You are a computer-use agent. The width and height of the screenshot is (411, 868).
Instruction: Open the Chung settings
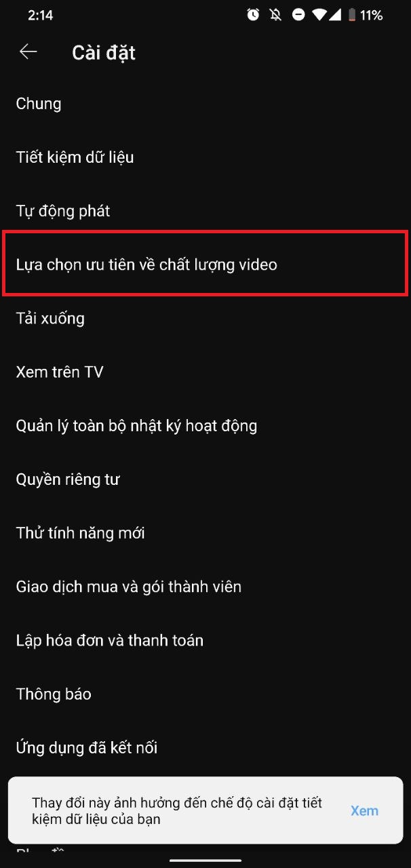(206, 104)
